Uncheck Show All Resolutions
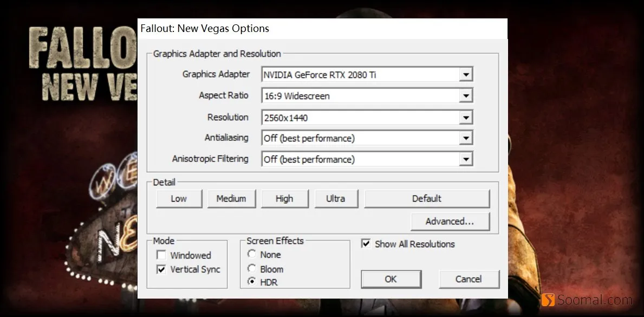Screen dimensions: 644x317 (366, 243)
